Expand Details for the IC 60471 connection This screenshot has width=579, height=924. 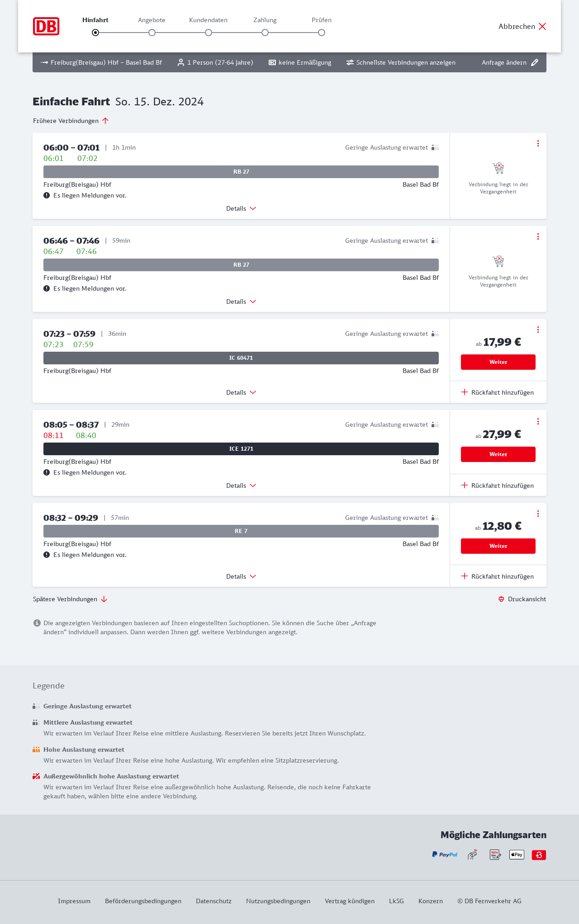pyautogui.click(x=241, y=392)
